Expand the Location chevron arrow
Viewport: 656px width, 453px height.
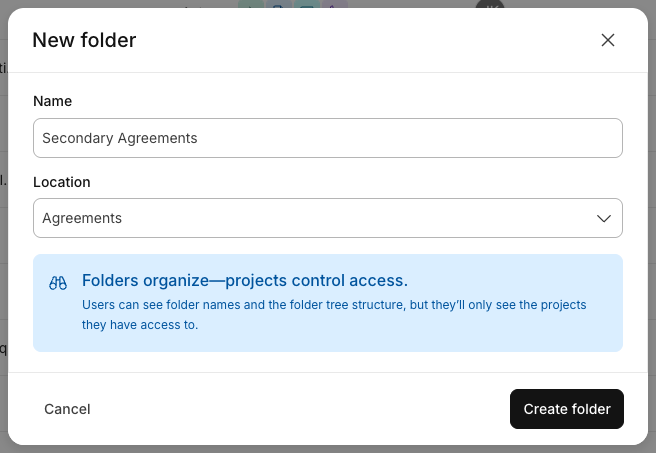pos(604,218)
